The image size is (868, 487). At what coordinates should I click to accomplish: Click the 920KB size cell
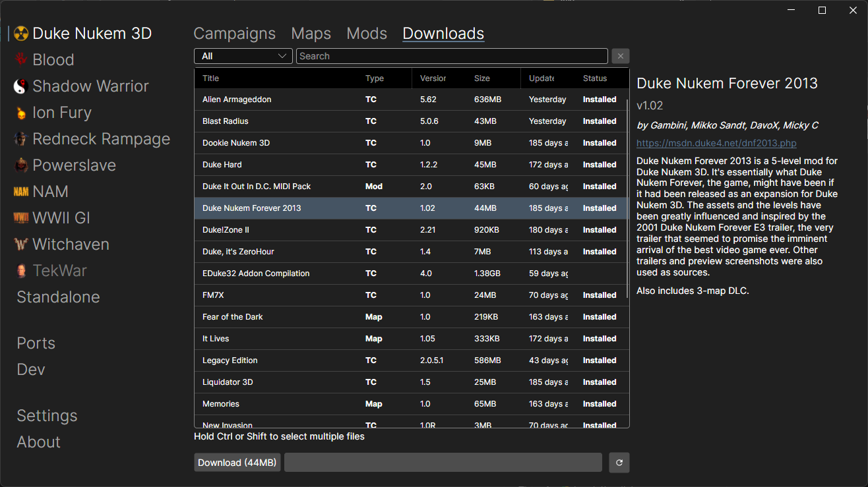(486, 230)
